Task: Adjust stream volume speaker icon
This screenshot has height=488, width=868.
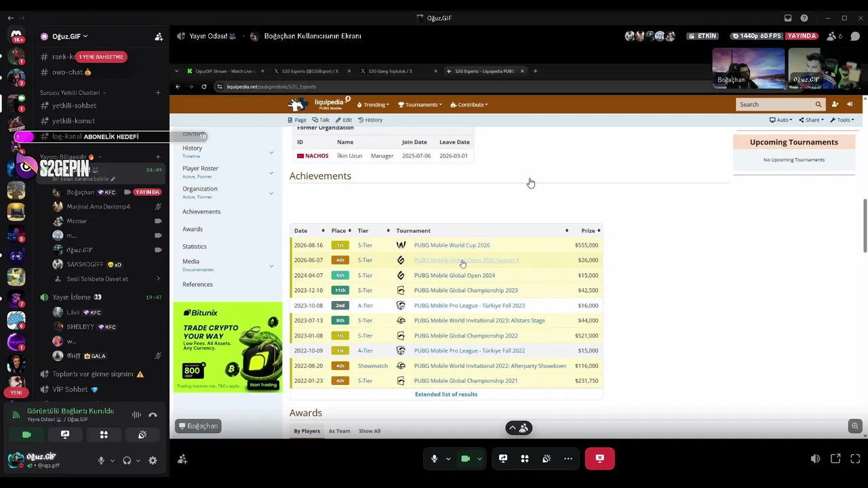Action: coord(815,459)
